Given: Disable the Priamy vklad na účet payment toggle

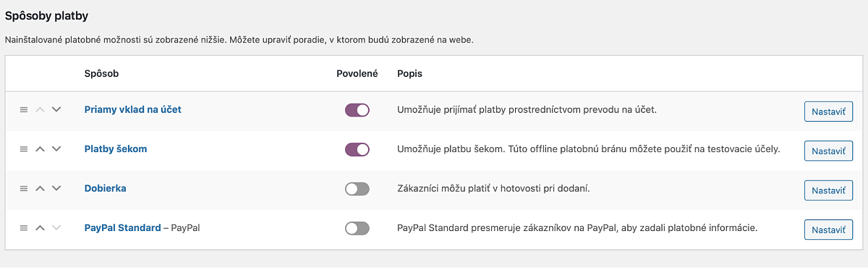Looking at the screenshot, I should [x=357, y=110].
